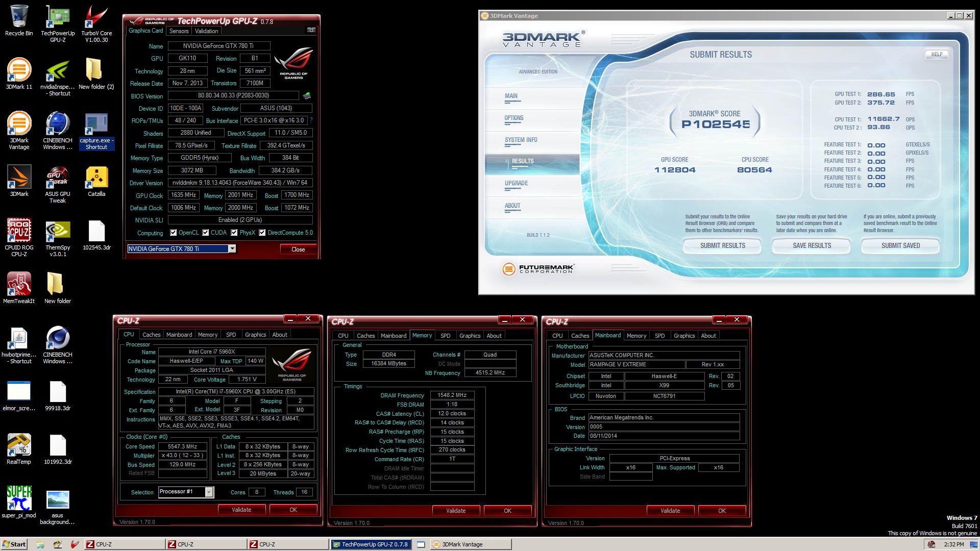The image size is (980, 551).
Task: Toggle PhysX checkbox in GPU-Z
Action: [234, 233]
